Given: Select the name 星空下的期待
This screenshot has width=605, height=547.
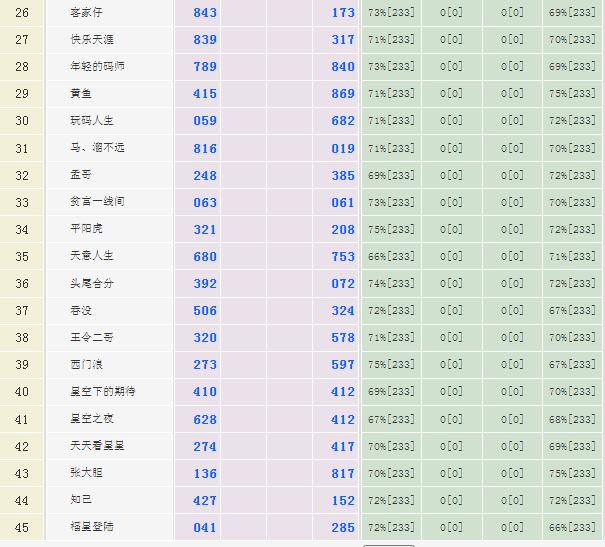Looking at the screenshot, I should [x=103, y=391].
